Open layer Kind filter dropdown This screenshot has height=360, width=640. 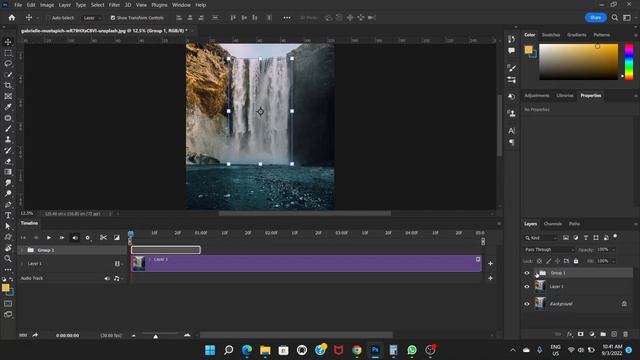[x=540, y=238]
